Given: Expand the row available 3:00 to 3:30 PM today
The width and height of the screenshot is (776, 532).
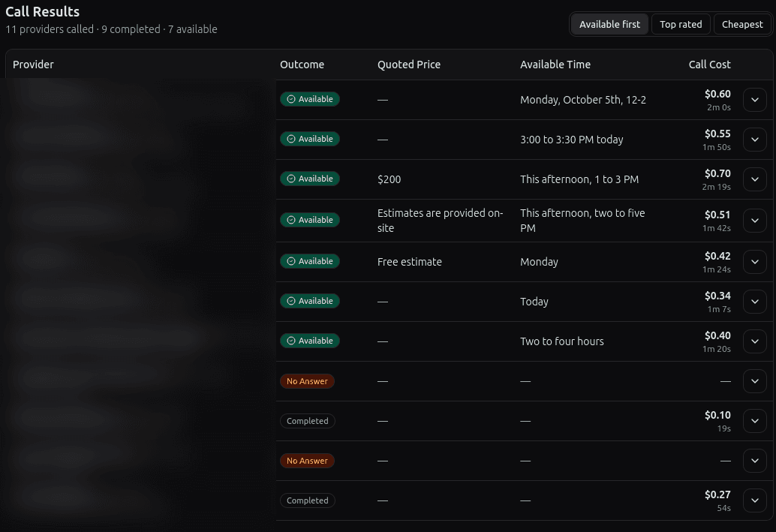Looking at the screenshot, I should tap(755, 139).
